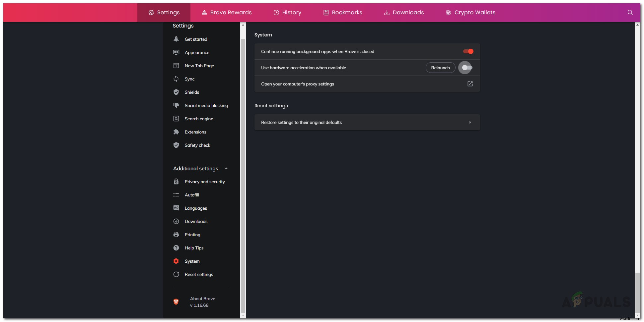Click the Shields sidebar icon
Screen dimensions: 644x322
(x=176, y=92)
